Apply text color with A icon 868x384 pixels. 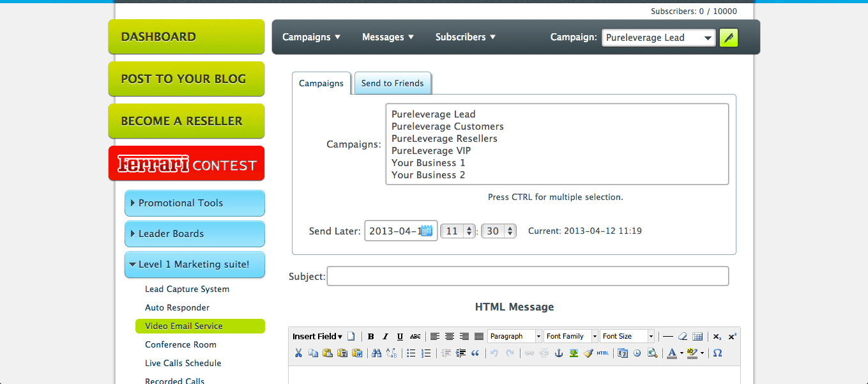click(671, 353)
